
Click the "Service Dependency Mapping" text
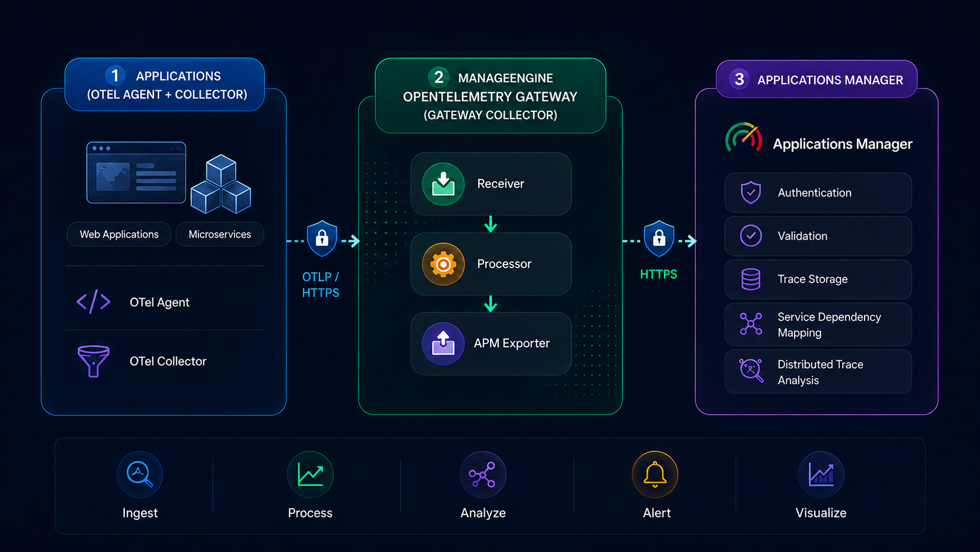click(x=829, y=324)
